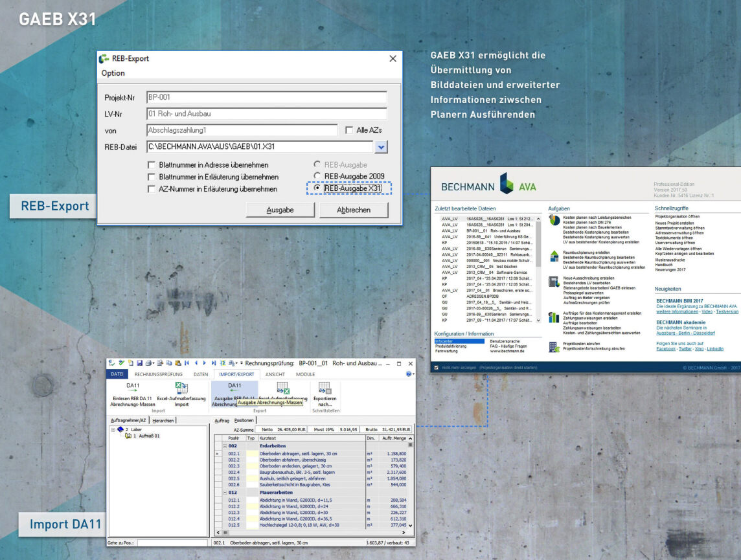Click the house Raumbuchplanung icon
Screen dimensions: 741x560
coord(554,256)
